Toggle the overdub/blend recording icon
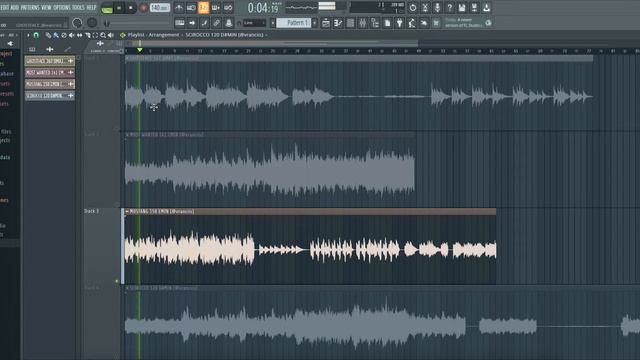The image size is (640, 360). tap(216, 7)
